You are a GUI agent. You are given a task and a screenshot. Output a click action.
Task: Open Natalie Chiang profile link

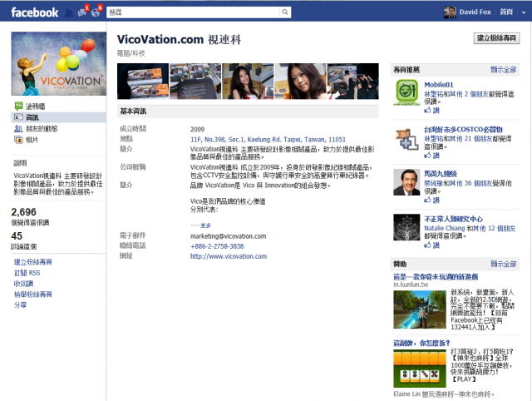[445, 228]
